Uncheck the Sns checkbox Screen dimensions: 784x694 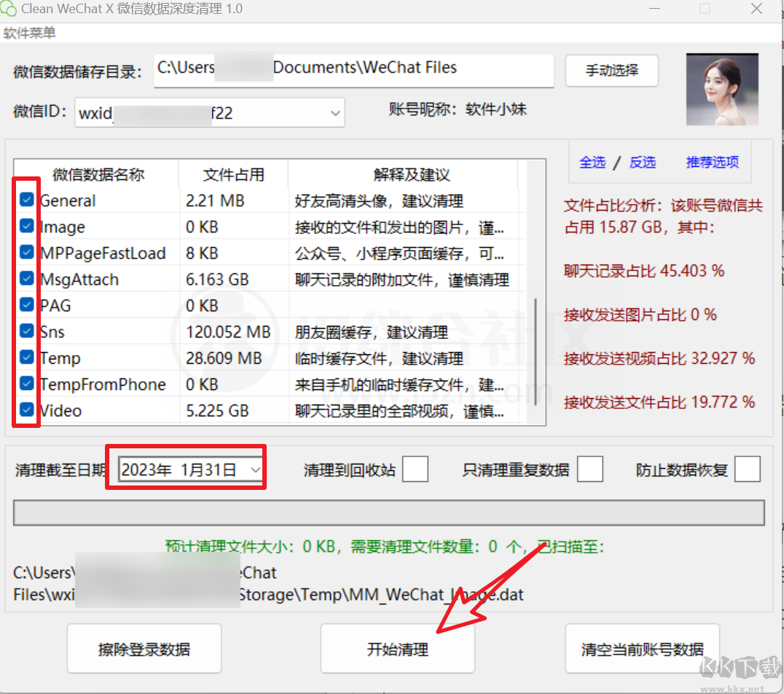click(x=26, y=331)
